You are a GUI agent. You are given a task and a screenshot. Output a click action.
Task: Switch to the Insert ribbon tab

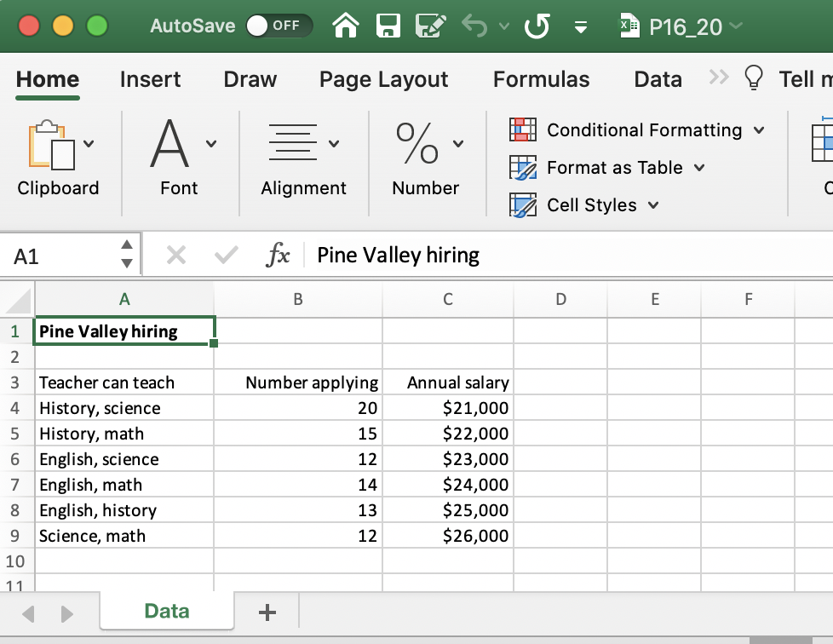tap(150, 79)
